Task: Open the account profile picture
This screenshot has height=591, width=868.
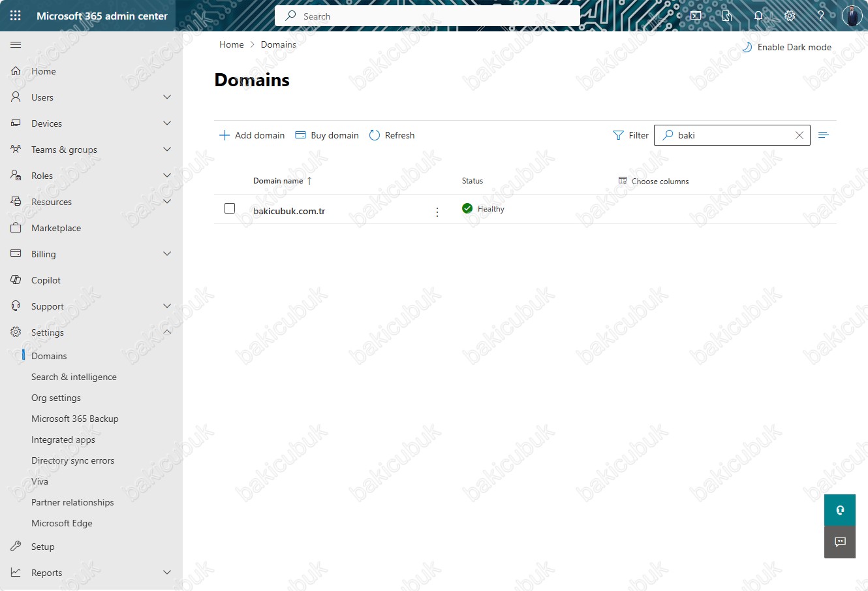Action: point(852,16)
